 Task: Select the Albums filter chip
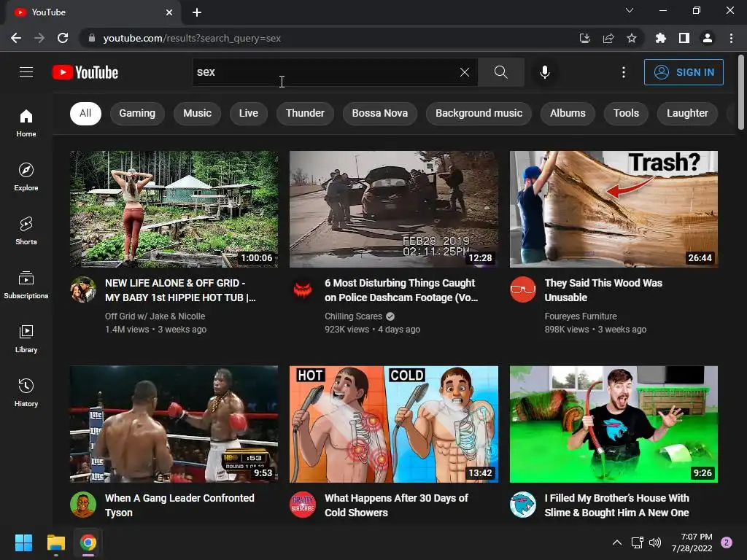[x=568, y=113]
